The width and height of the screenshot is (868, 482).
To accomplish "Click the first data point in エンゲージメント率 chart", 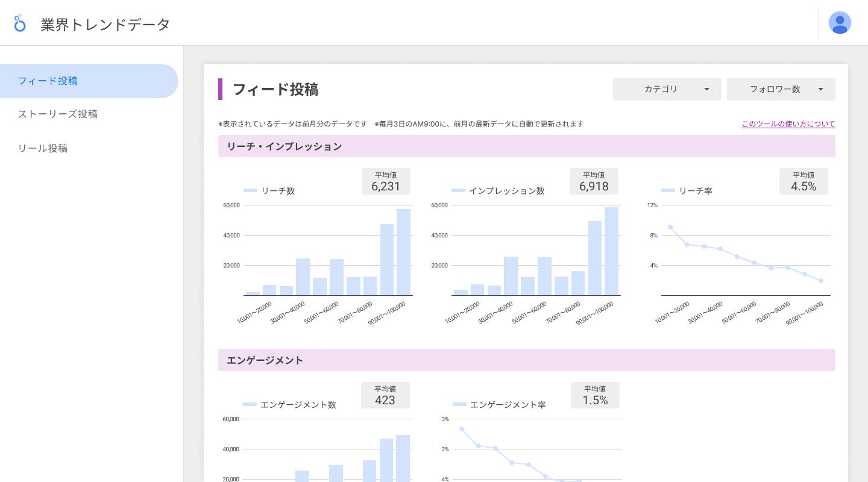I will [462, 429].
